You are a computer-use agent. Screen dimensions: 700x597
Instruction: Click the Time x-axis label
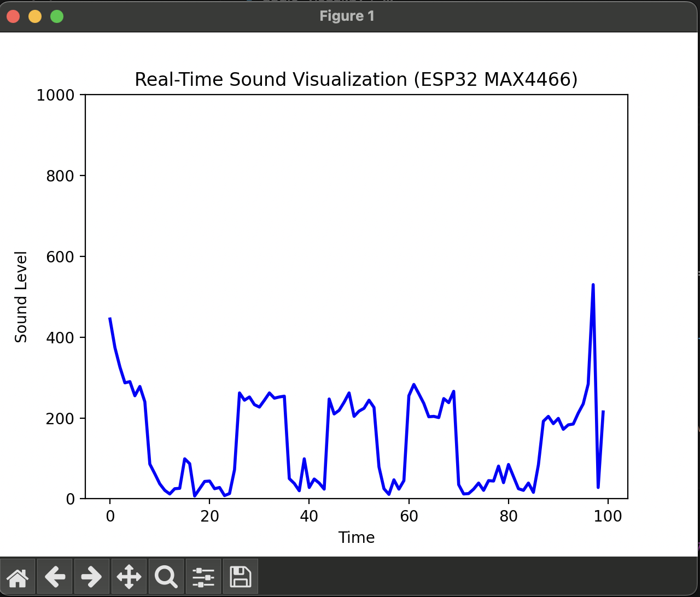[356, 537]
